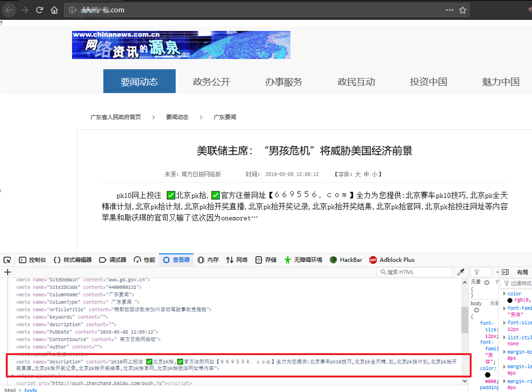
Task: Click the black rgb(0, color swatch
Action: tap(510, 300)
